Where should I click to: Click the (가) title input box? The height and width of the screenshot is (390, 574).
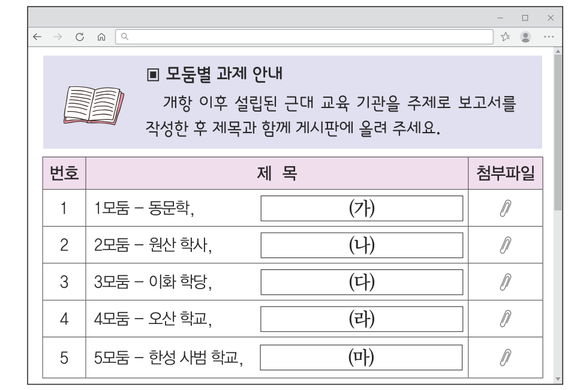[x=362, y=208]
